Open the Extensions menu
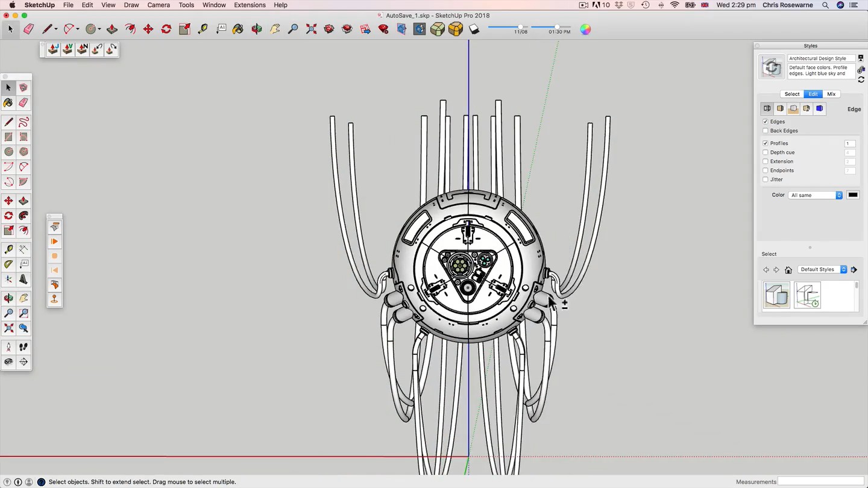The width and height of the screenshot is (868, 488). tap(250, 5)
